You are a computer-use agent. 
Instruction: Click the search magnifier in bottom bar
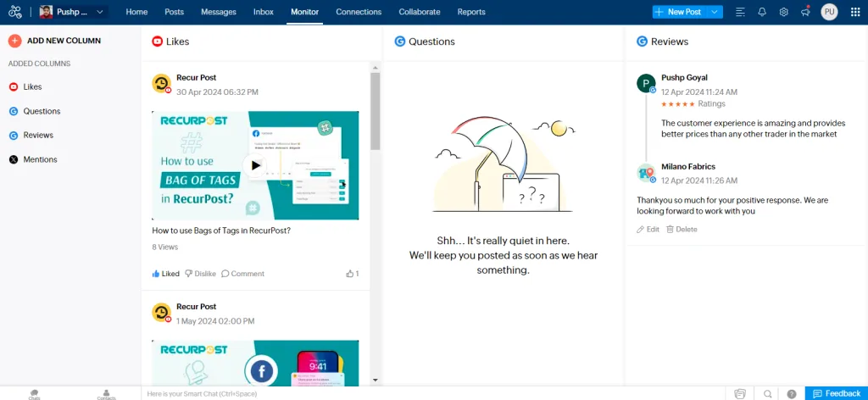pyautogui.click(x=768, y=394)
